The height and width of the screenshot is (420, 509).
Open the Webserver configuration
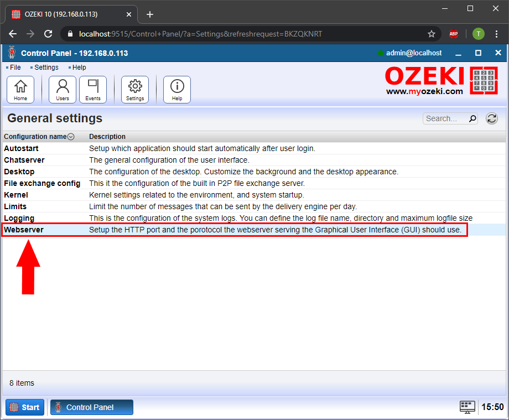[x=24, y=230]
